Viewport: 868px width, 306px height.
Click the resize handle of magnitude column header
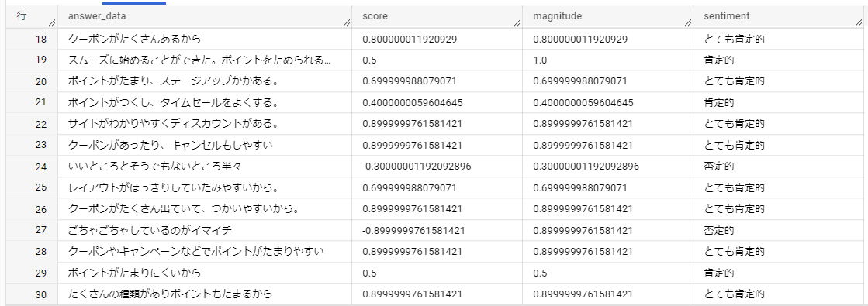pos(687,23)
